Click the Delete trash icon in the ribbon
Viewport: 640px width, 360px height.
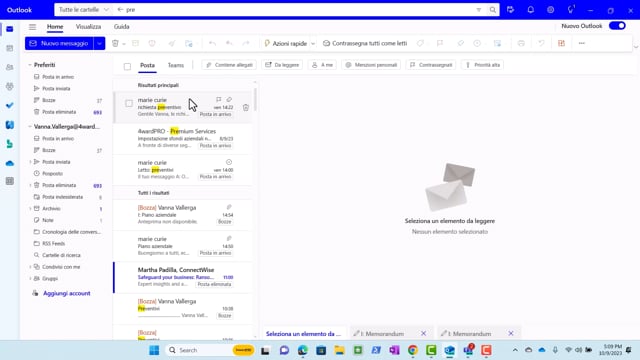pos(115,43)
